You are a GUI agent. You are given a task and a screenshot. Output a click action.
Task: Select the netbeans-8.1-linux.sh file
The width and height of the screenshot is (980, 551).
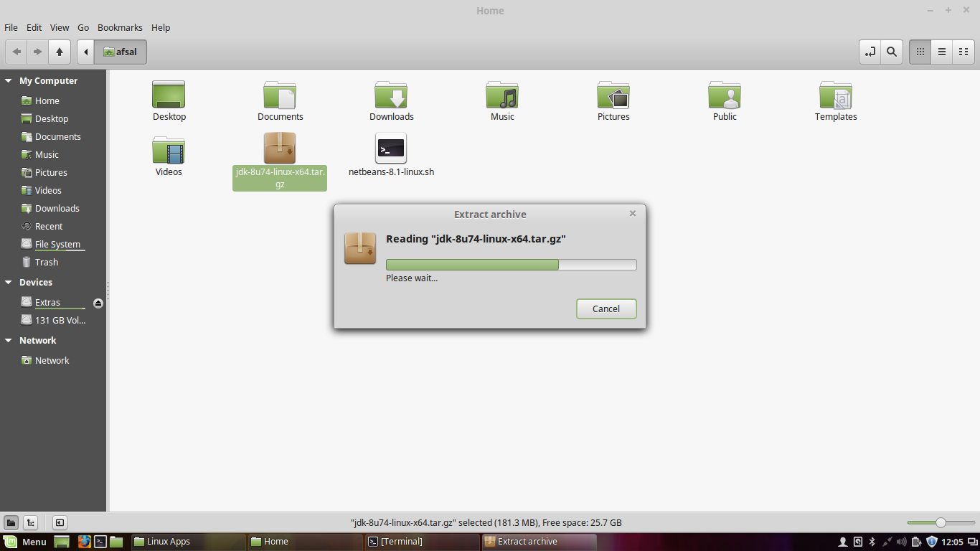(391, 155)
